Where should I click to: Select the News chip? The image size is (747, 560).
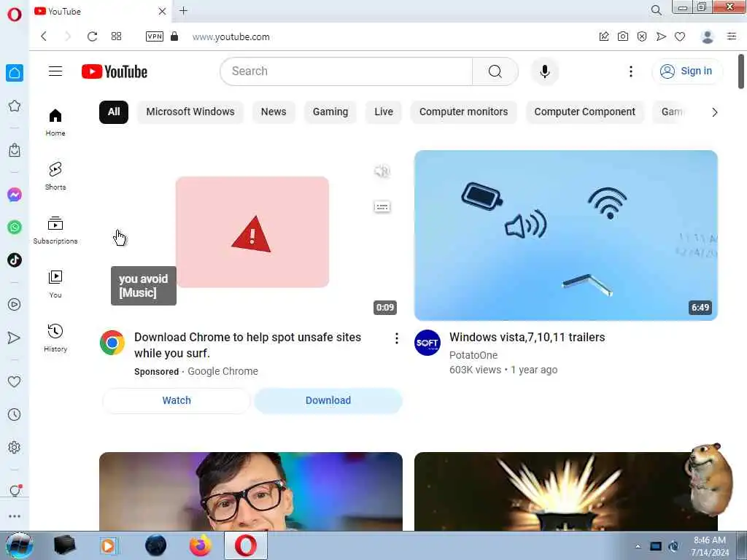point(274,112)
